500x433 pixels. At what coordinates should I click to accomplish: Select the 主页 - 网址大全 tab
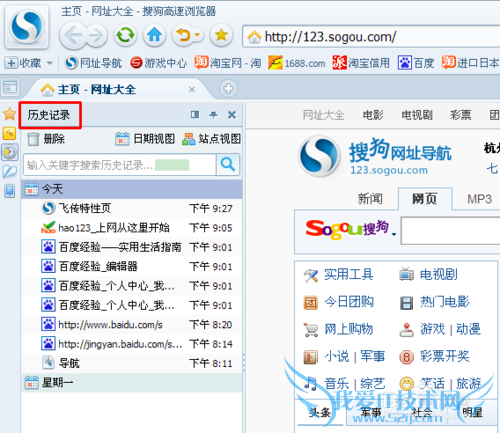tap(113, 89)
